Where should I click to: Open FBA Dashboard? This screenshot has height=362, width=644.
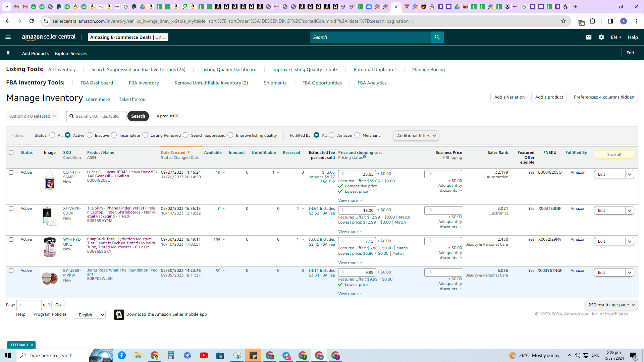tap(97, 83)
